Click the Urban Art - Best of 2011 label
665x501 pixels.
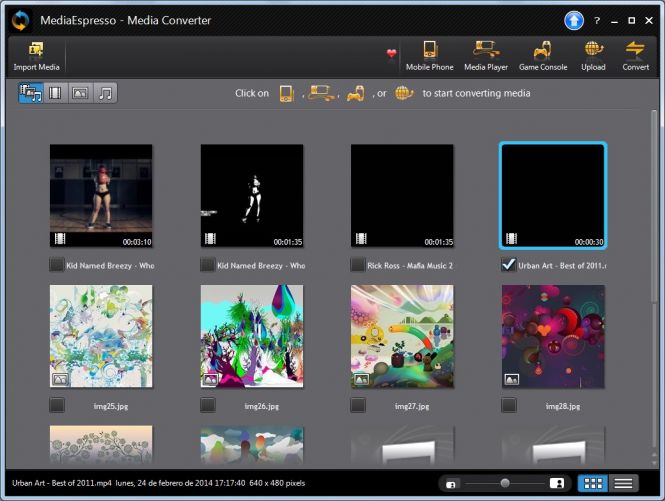tap(562, 266)
